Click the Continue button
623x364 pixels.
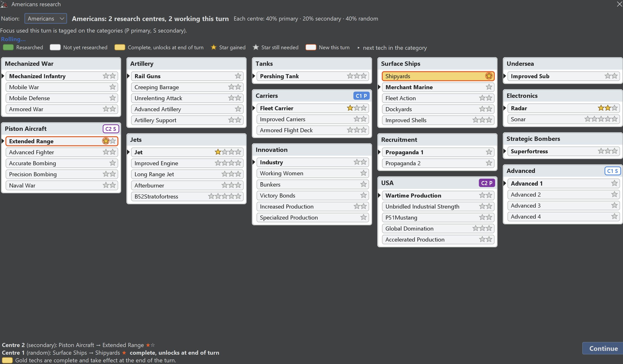coord(603,348)
